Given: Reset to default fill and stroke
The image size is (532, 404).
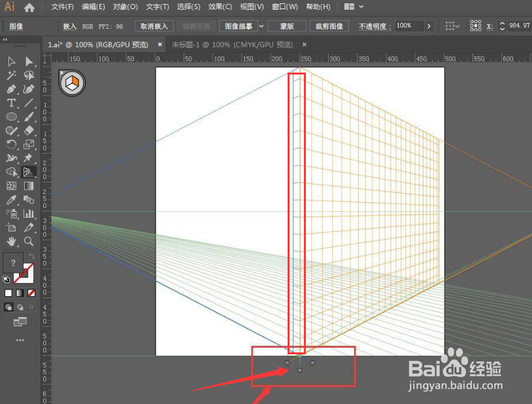Looking at the screenshot, I should pyautogui.click(x=6, y=280).
